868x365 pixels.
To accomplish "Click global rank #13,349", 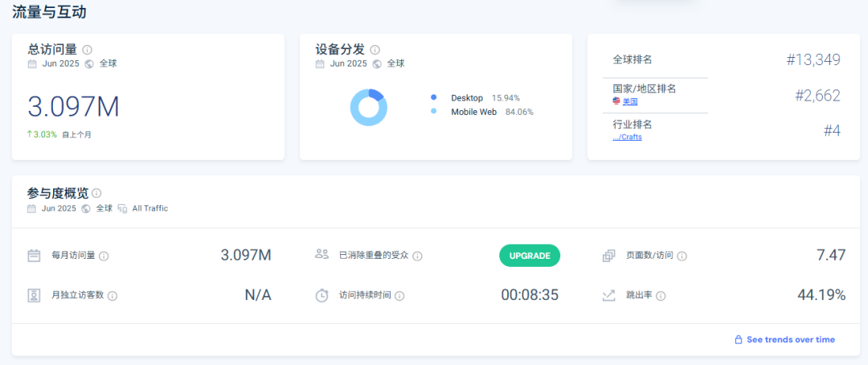I will coord(813,59).
